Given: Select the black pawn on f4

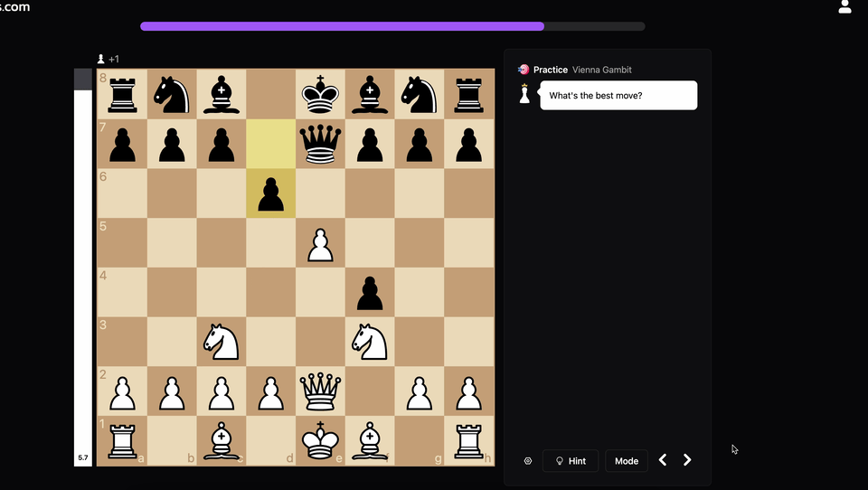Looking at the screenshot, I should pyautogui.click(x=370, y=292).
